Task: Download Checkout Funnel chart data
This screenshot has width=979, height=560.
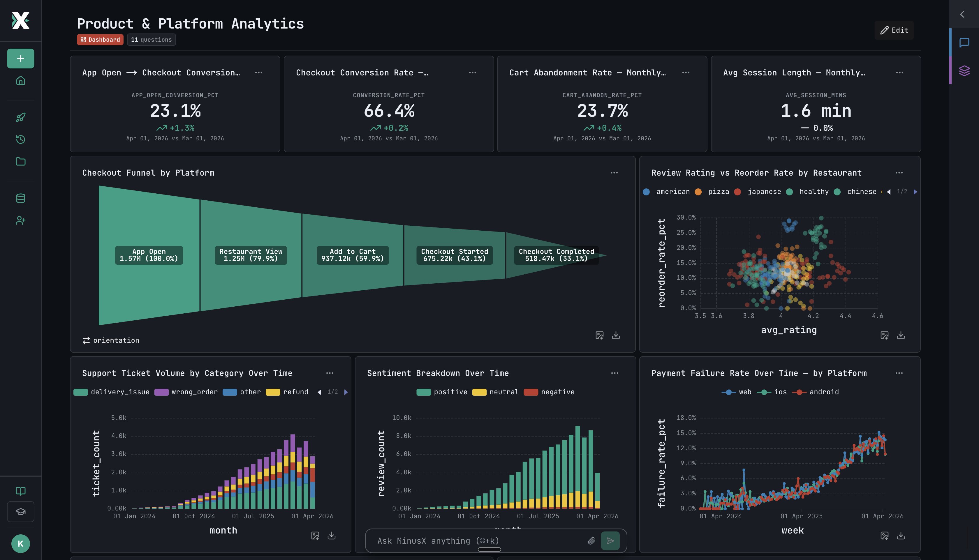Action: pos(616,335)
